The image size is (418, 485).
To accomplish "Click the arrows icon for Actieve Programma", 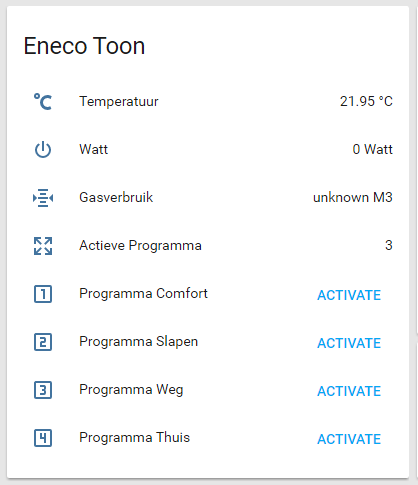I will (43, 246).
